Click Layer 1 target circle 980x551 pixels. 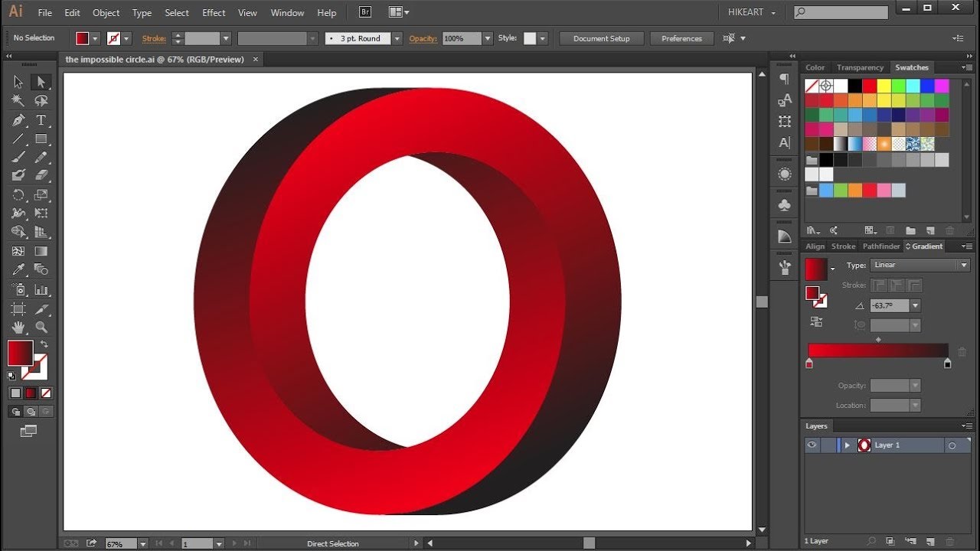[x=952, y=445]
